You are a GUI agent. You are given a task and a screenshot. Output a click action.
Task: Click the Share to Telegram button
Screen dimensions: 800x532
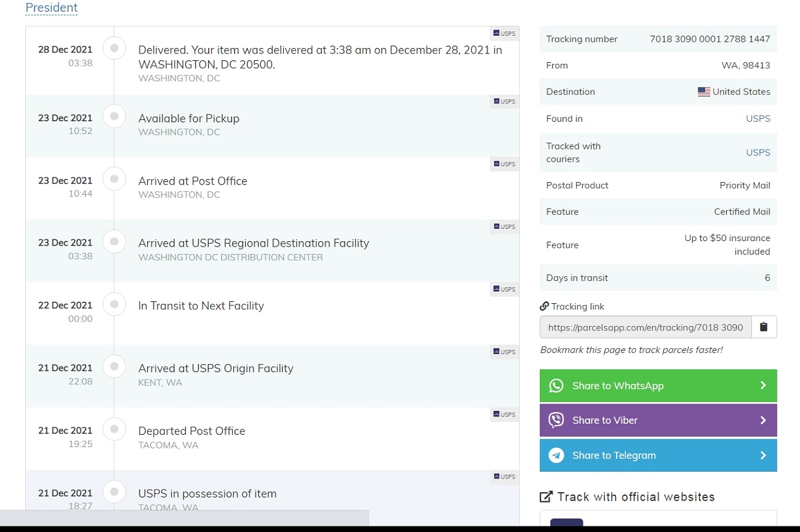[657, 455]
